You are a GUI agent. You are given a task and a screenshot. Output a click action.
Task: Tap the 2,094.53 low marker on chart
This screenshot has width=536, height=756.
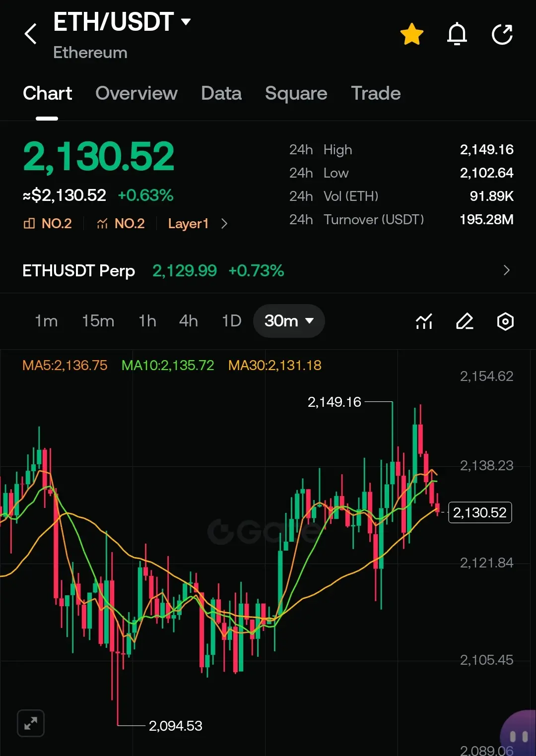coord(176,726)
